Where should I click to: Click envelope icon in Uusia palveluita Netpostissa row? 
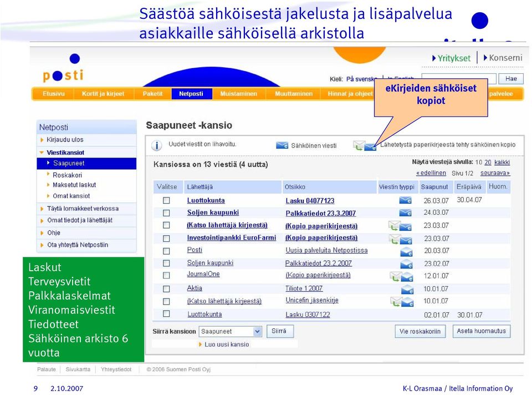click(x=406, y=252)
